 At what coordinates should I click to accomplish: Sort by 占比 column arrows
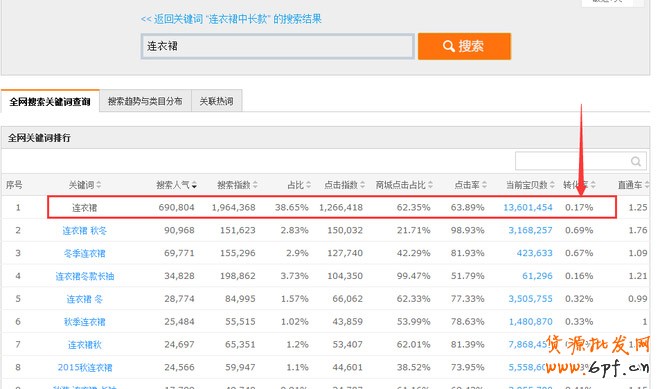[x=308, y=185]
